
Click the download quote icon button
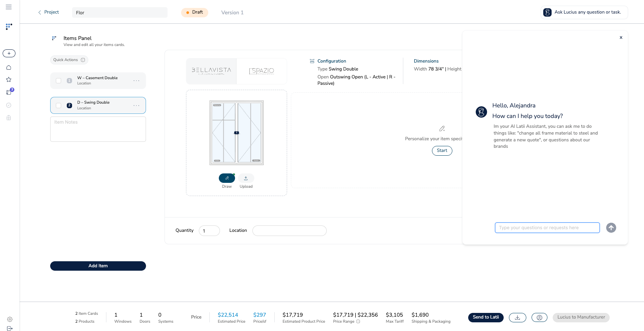(x=517, y=317)
